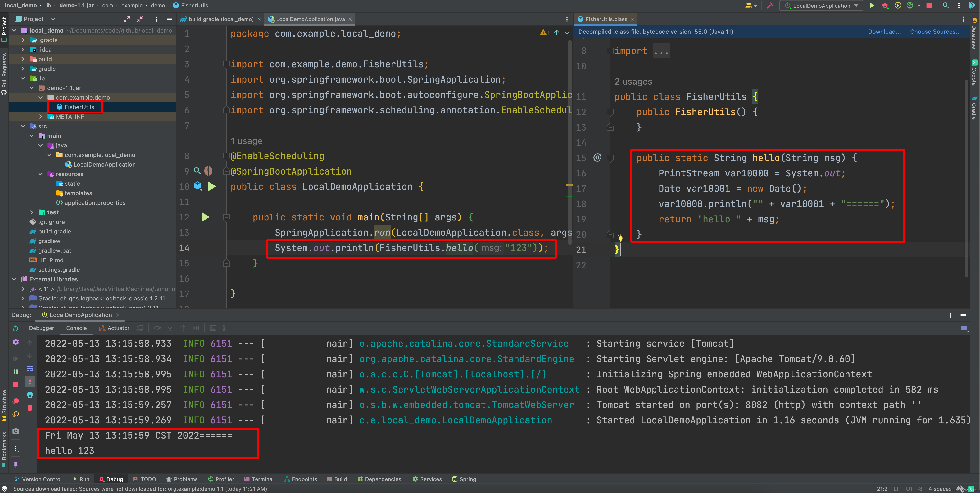Run with Coverage from top toolbar
The height and width of the screenshot is (493, 980).
point(898,5)
